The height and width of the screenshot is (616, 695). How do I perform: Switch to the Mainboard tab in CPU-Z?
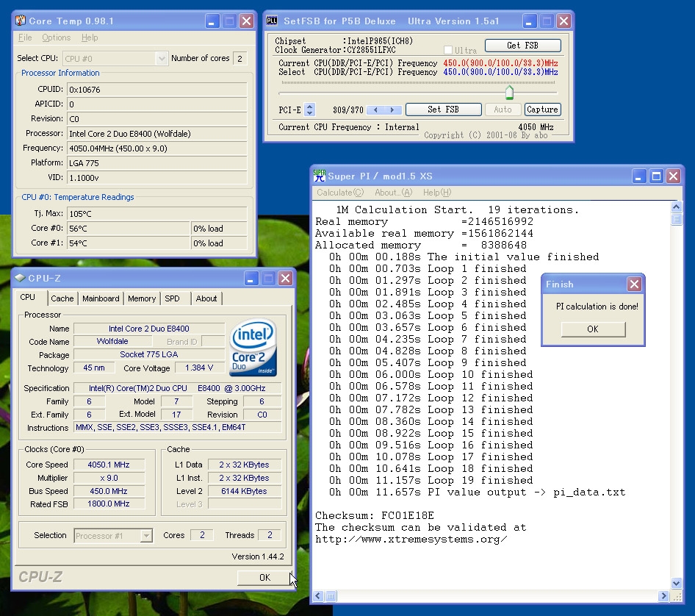(x=101, y=298)
